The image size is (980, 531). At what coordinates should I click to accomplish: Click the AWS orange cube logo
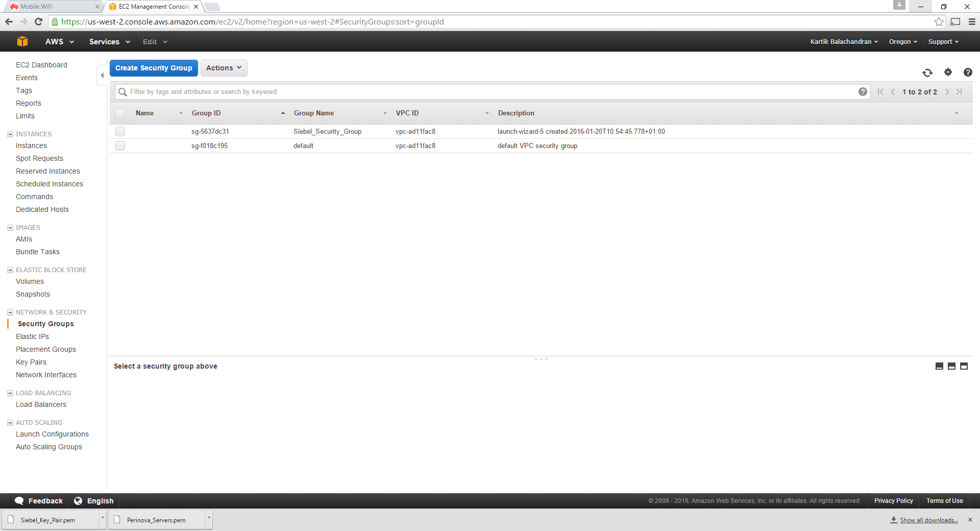pyautogui.click(x=22, y=41)
